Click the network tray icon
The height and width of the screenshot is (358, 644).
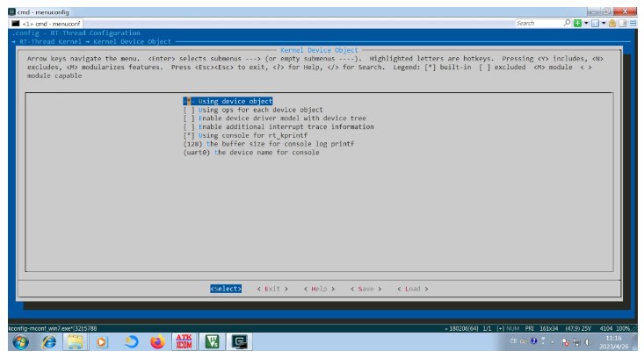[576, 342]
